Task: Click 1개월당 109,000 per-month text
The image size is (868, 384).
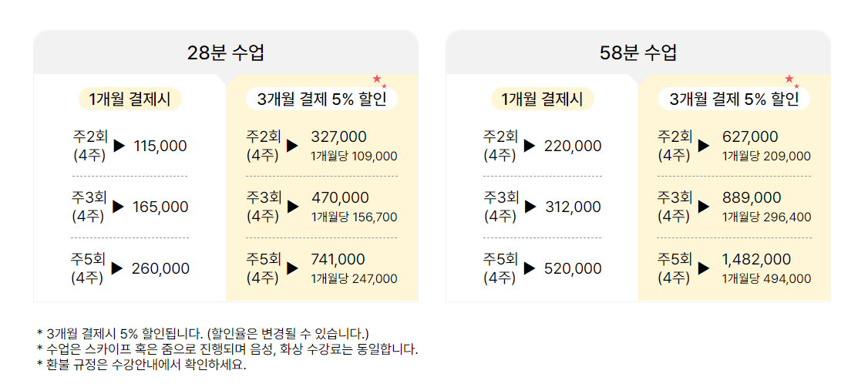Action: pos(355,157)
